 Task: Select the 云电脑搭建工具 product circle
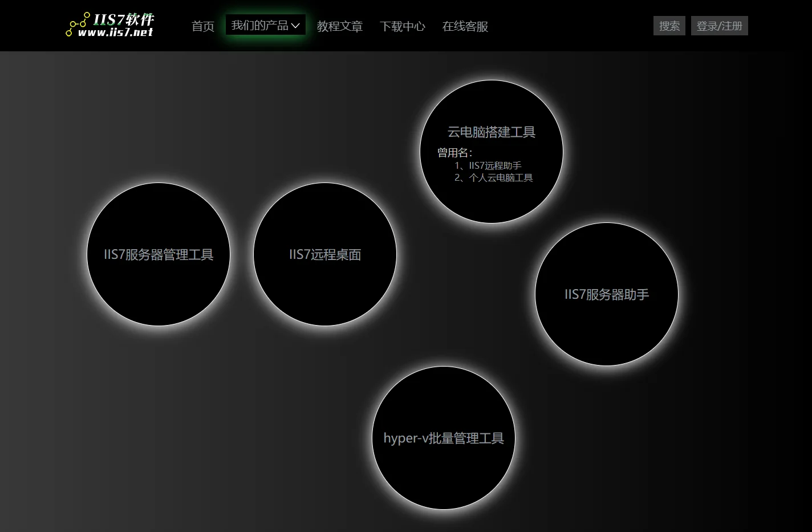click(x=492, y=152)
